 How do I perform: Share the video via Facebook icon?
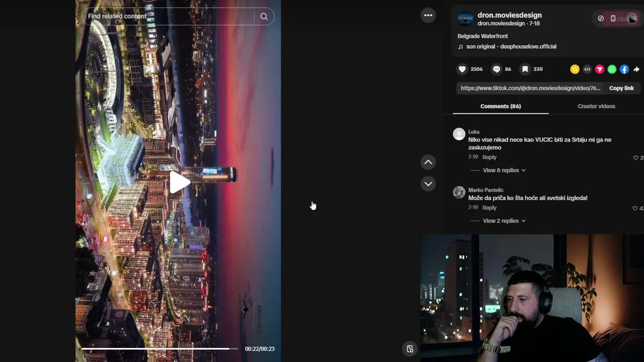(x=624, y=69)
